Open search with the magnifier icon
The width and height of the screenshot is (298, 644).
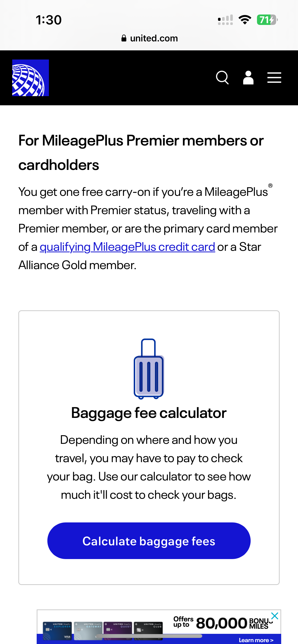[222, 77]
